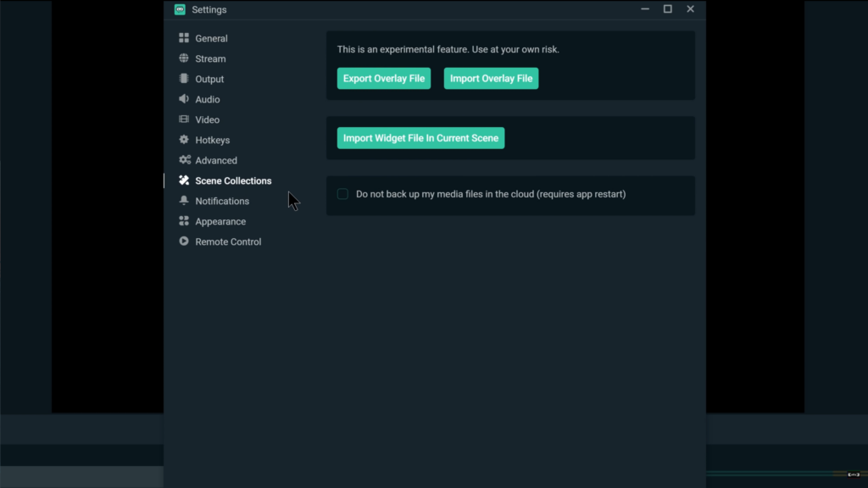Enable do not back up media checkbox
The height and width of the screenshot is (488, 868).
coord(342,194)
